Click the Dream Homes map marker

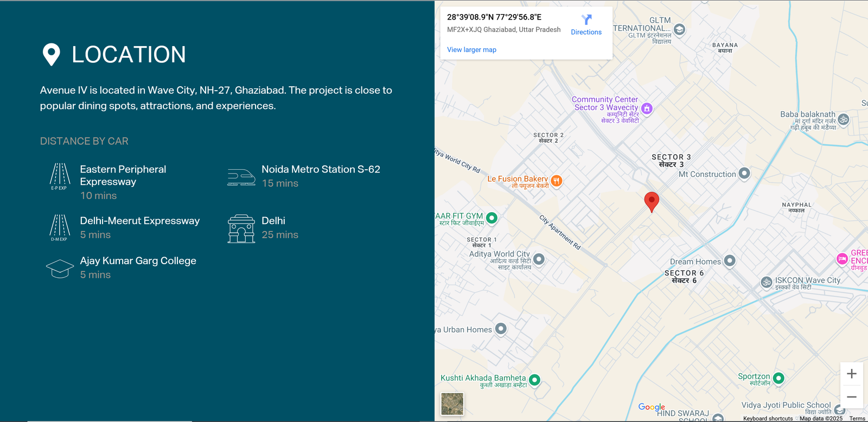point(730,261)
